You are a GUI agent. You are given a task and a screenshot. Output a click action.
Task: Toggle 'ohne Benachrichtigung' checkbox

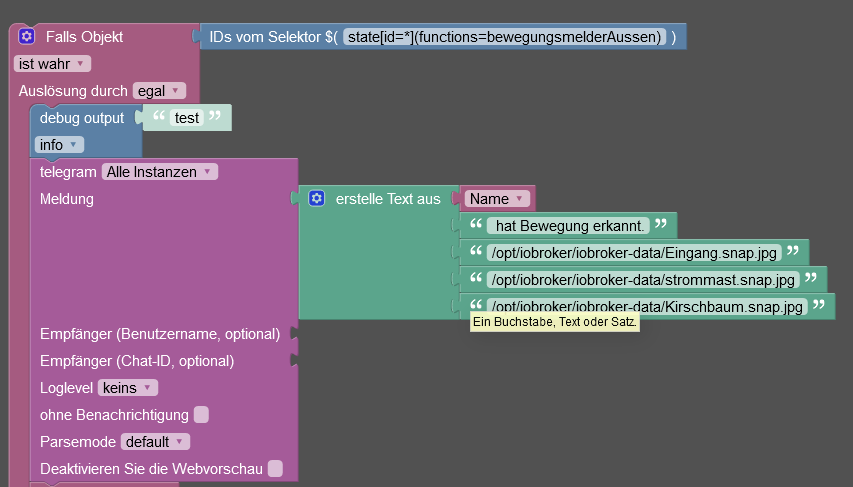pos(201,415)
